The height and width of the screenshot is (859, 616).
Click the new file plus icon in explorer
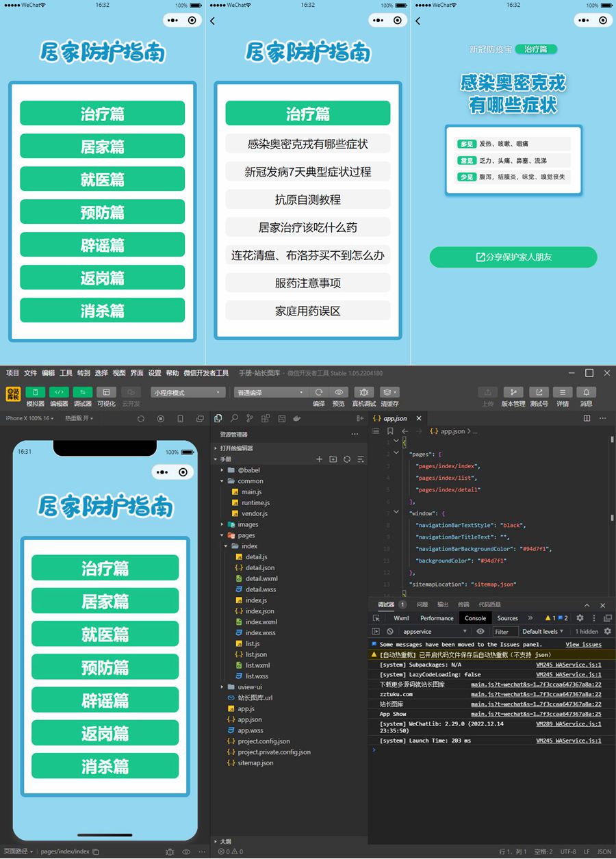(319, 459)
